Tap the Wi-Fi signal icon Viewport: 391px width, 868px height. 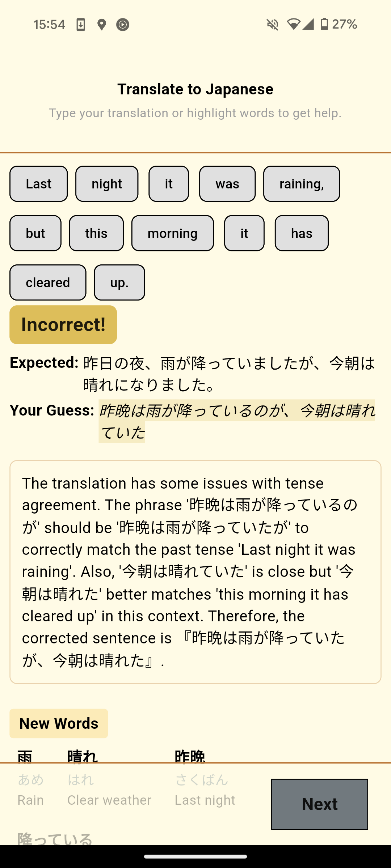(294, 25)
